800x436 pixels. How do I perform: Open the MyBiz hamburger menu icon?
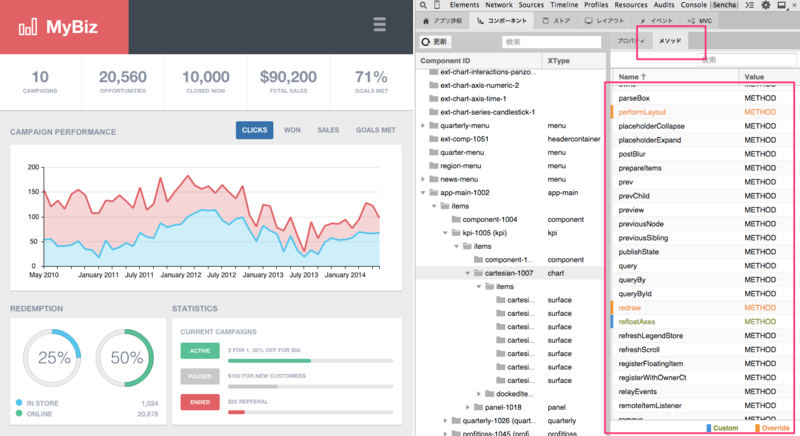click(379, 24)
